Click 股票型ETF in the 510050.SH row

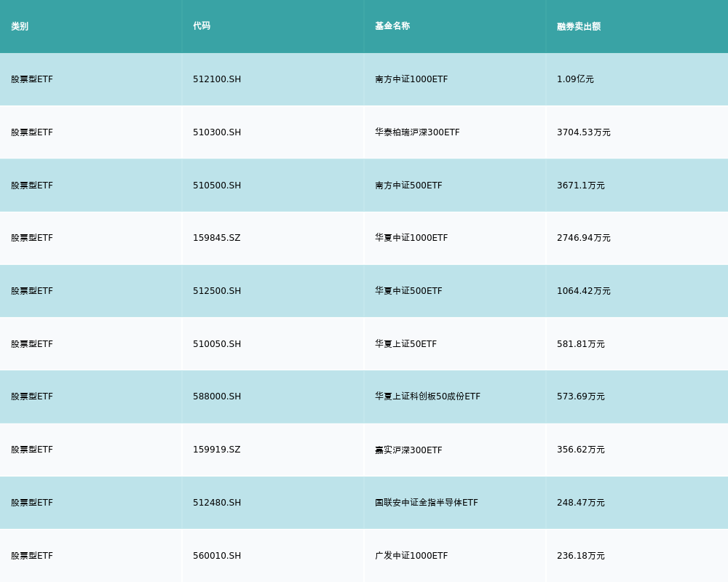point(32,344)
